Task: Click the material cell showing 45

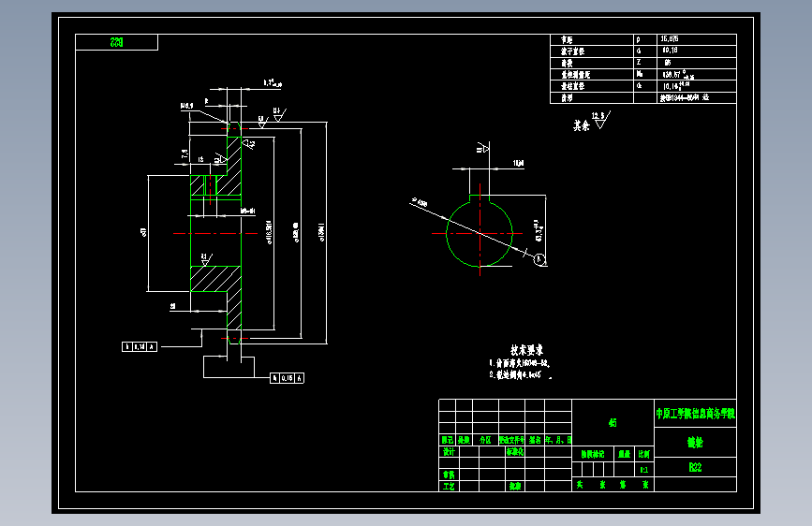Action: [613, 422]
